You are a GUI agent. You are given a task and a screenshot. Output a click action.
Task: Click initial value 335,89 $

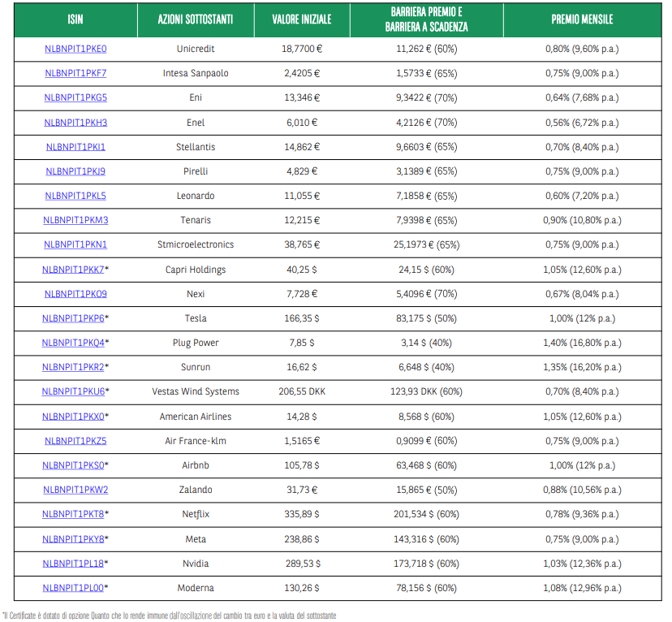pos(302,514)
